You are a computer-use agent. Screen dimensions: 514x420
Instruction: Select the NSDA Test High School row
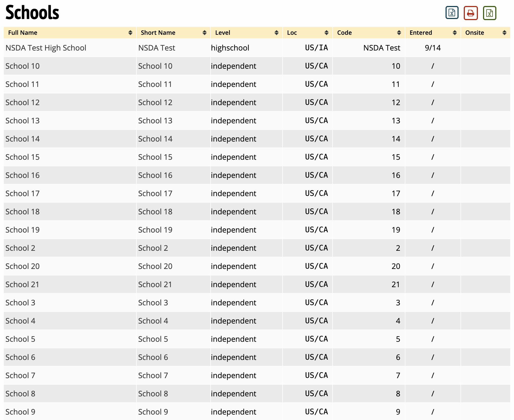coord(46,48)
